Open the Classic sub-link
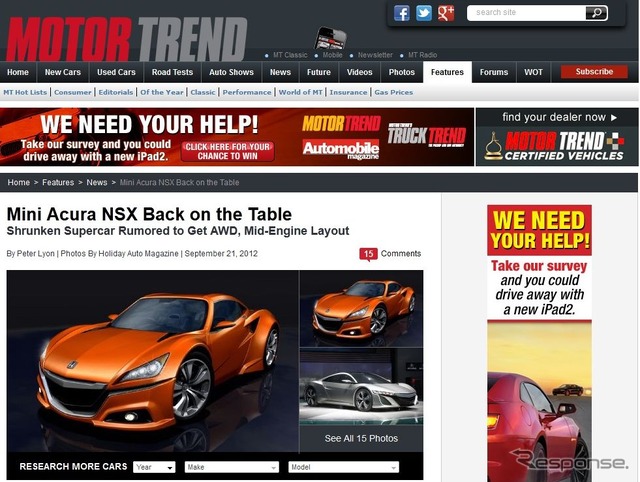The image size is (640, 482). [x=202, y=92]
